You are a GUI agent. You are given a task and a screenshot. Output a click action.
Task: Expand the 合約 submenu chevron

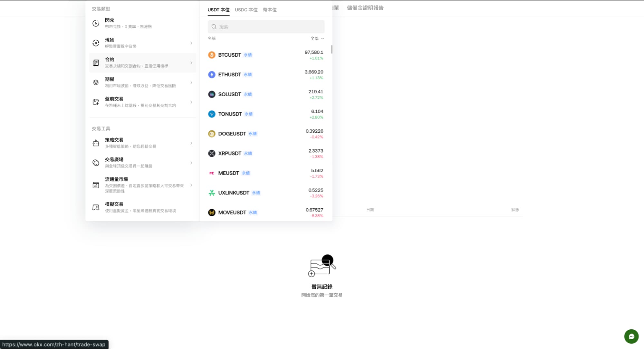(191, 63)
